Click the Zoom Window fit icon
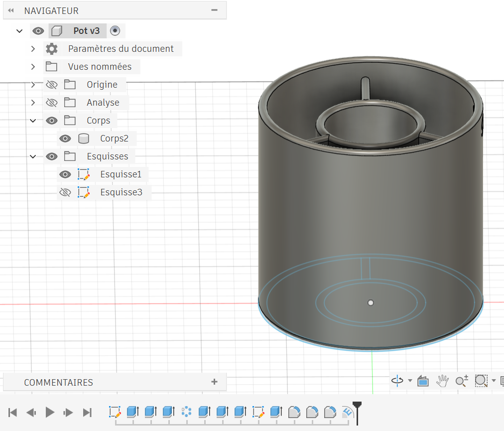 pyautogui.click(x=481, y=381)
